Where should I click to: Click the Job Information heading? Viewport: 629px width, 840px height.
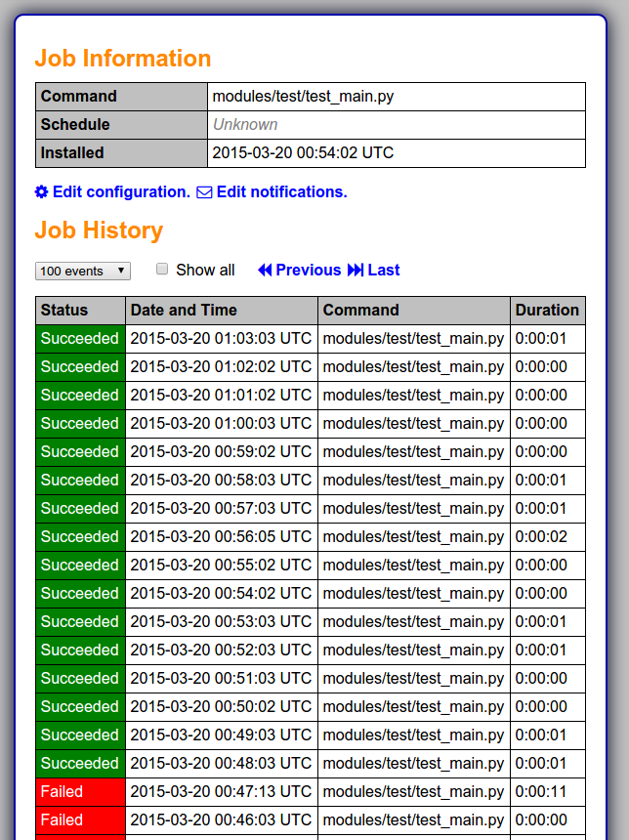click(x=123, y=59)
